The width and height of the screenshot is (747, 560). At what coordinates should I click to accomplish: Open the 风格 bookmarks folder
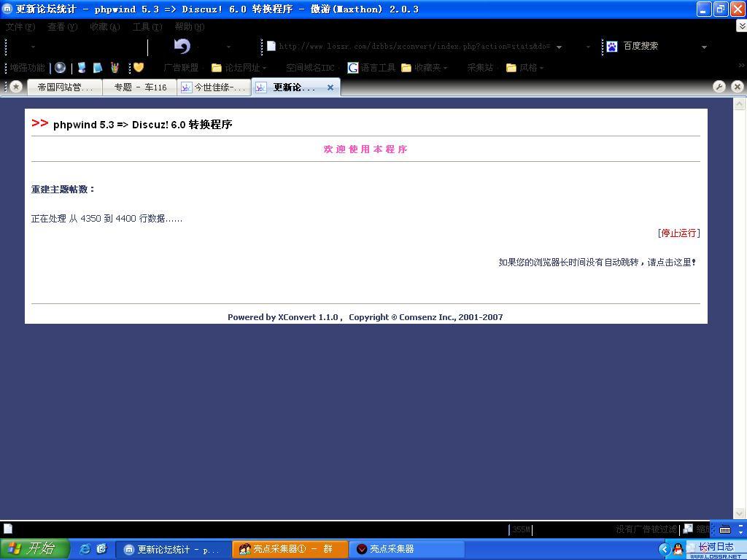(525, 68)
